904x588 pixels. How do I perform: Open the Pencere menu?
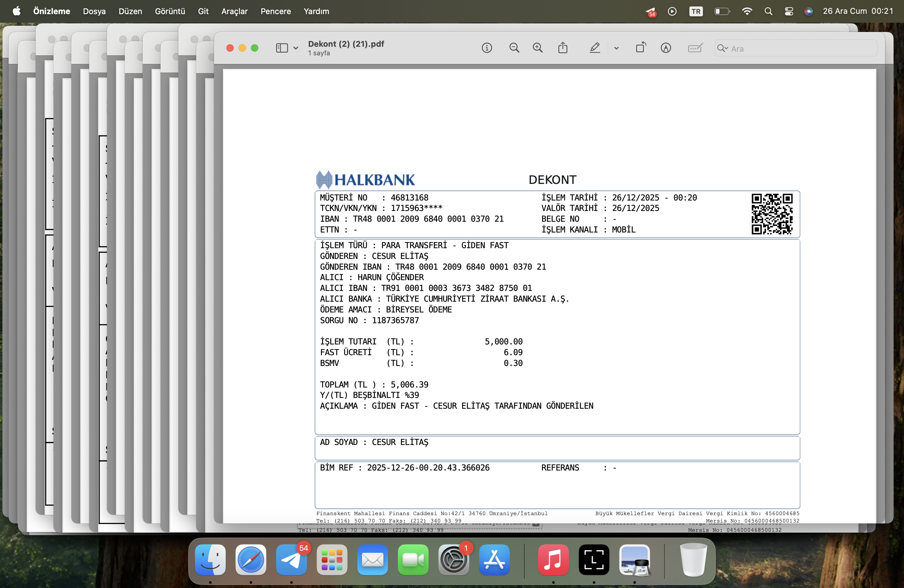pyautogui.click(x=276, y=11)
